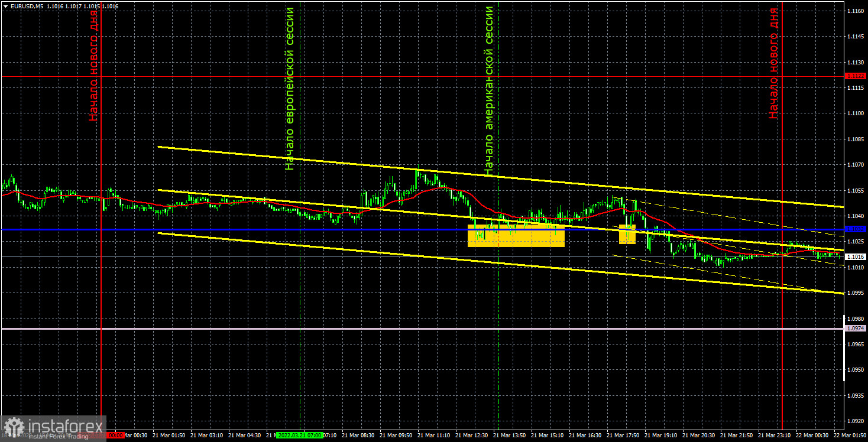This screenshot has width=868, height=442.
Task: Click the 1.0950 price axis value
Action: pyautogui.click(x=856, y=370)
